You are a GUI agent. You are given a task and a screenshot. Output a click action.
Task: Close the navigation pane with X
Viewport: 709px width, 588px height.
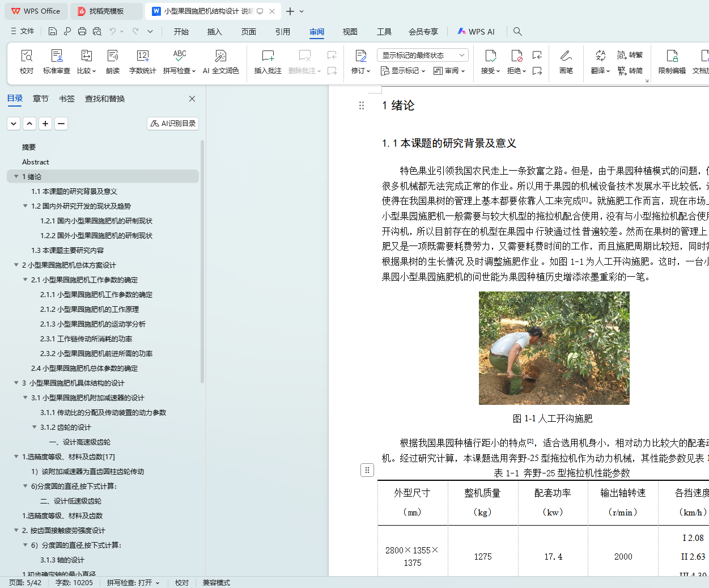(x=192, y=99)
